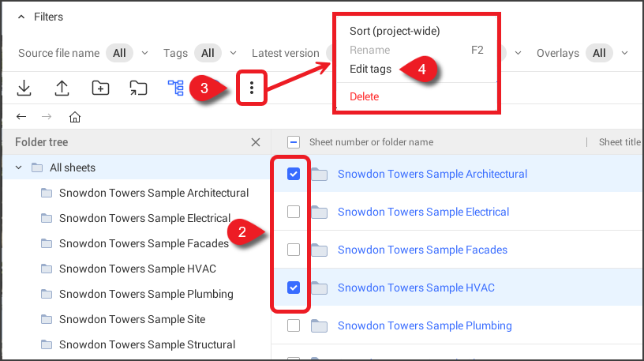Click the new folder icon
644x361 pixels.
pyautogui.click(x=100, y=88)
